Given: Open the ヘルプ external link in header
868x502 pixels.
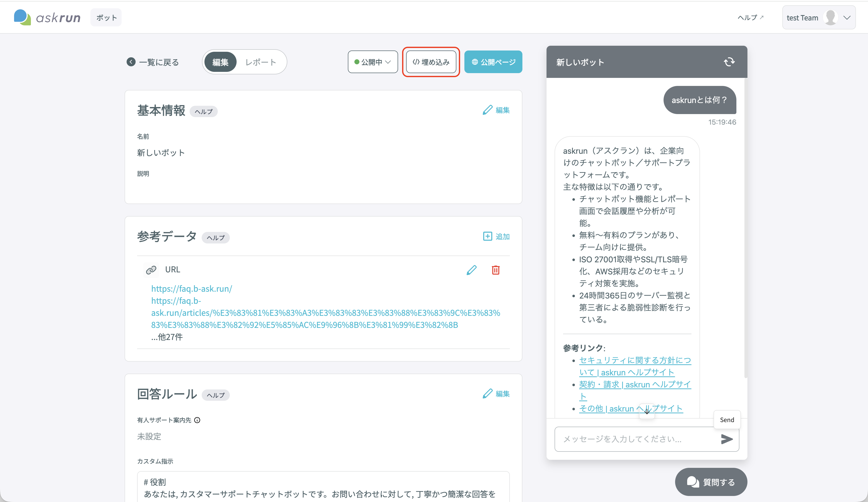Looking at the screenshot, I should pos(750,18).
